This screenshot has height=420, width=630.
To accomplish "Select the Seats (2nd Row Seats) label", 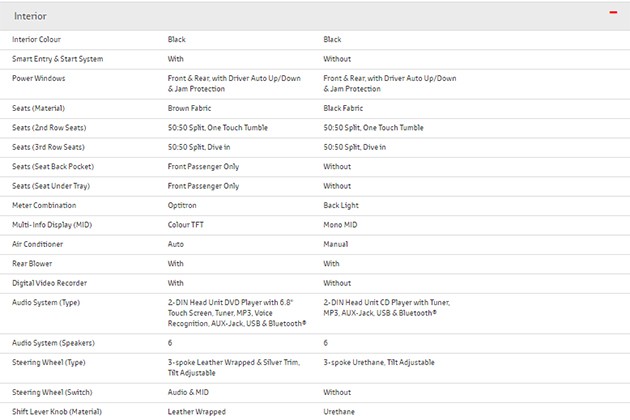I will click(54, 128).
